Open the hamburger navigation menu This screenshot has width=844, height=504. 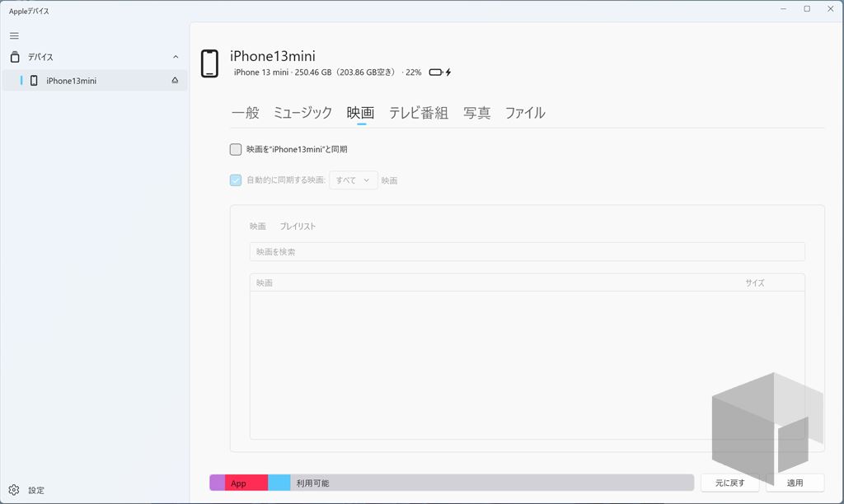tap(15, 36)
